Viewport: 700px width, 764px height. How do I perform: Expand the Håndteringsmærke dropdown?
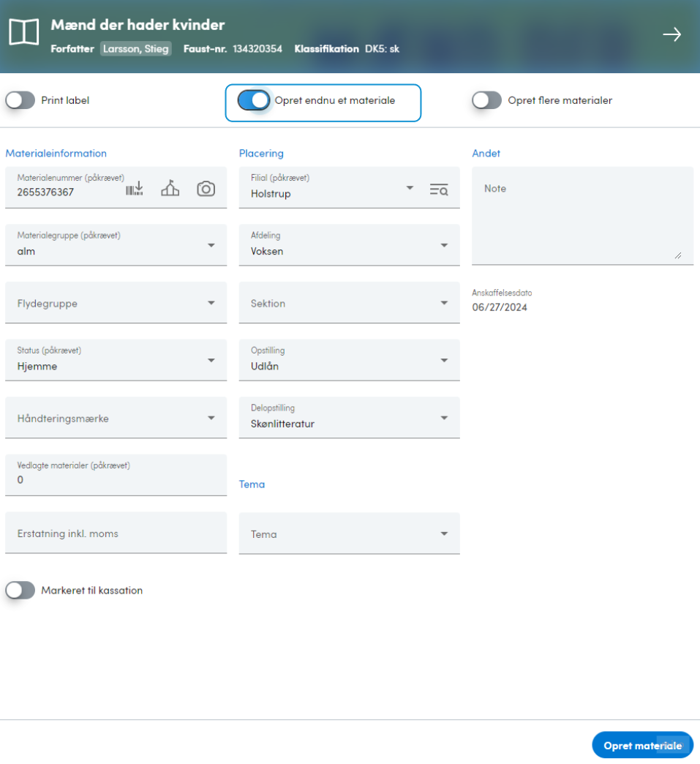tap(116, 418)
